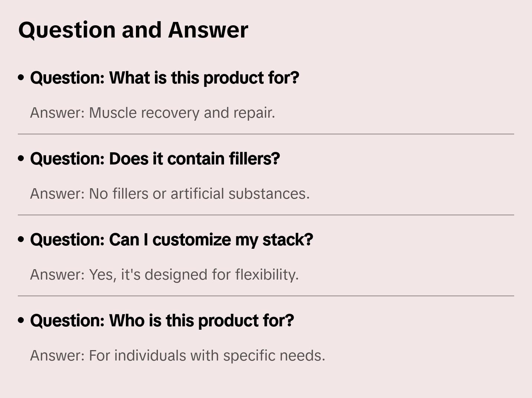Toggle the "Can I customize my stack?" question
The image size is (532, 398).
click(x=172, y=239)
